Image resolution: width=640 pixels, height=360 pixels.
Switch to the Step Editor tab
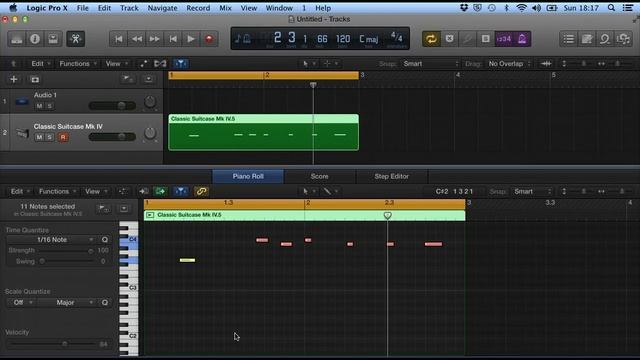(x=391, y=176)
